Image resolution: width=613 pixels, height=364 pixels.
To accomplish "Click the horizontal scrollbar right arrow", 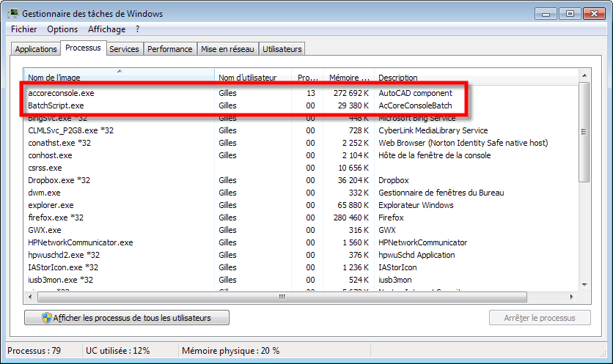I will [x=571, y=297].
